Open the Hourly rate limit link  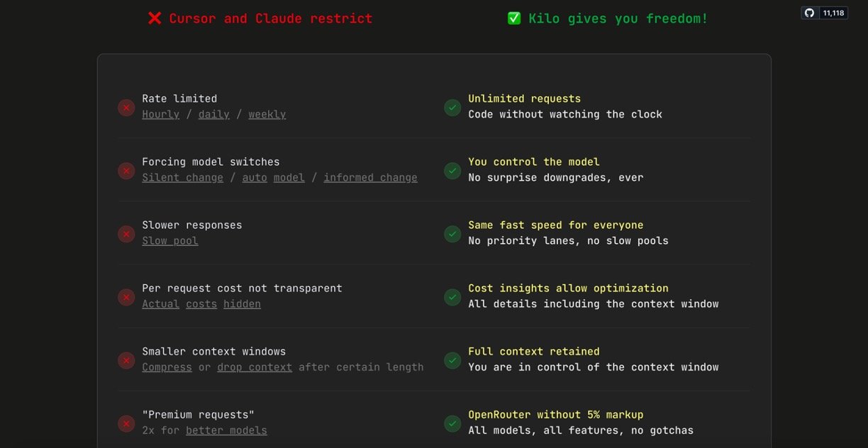(160, 114)
